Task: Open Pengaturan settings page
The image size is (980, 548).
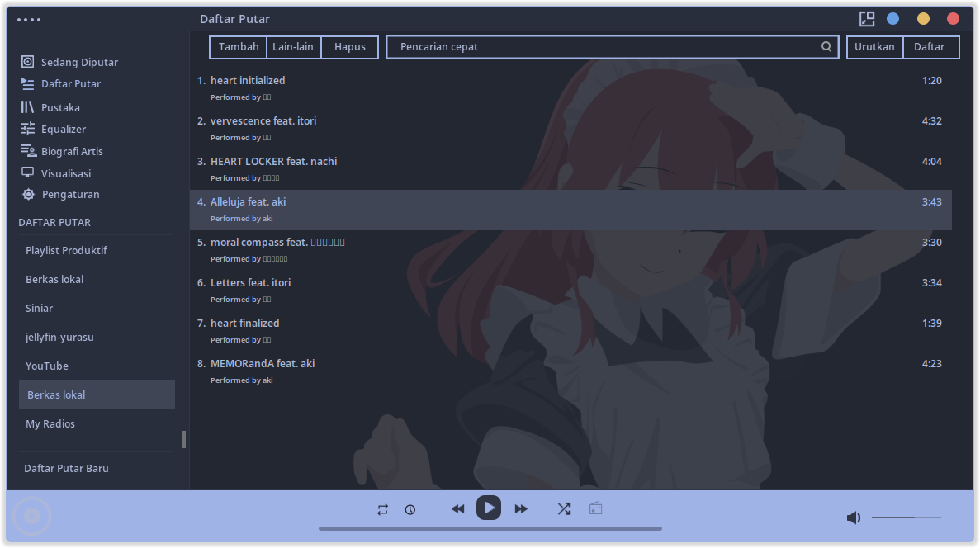Action: pos(71,194)
